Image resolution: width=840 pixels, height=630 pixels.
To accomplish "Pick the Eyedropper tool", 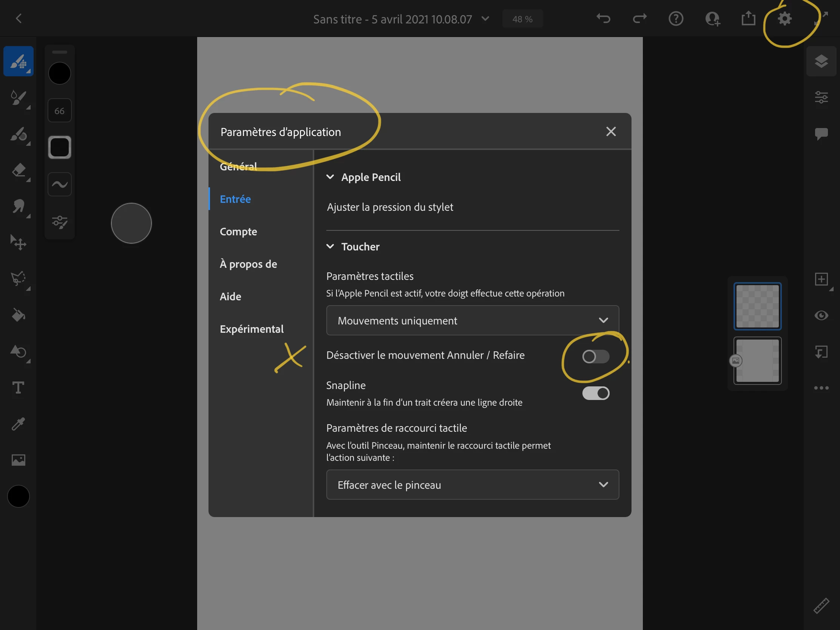I will (x=18, y=424).
